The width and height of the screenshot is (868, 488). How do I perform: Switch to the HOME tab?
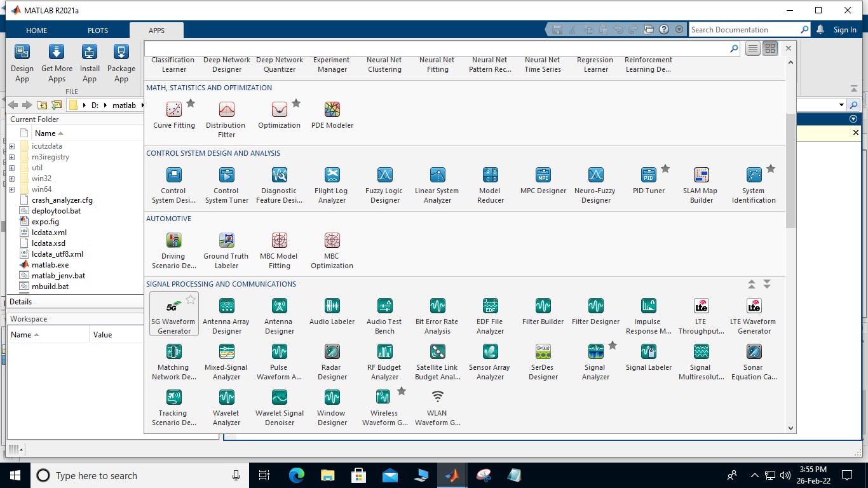[x=36, y=30]
